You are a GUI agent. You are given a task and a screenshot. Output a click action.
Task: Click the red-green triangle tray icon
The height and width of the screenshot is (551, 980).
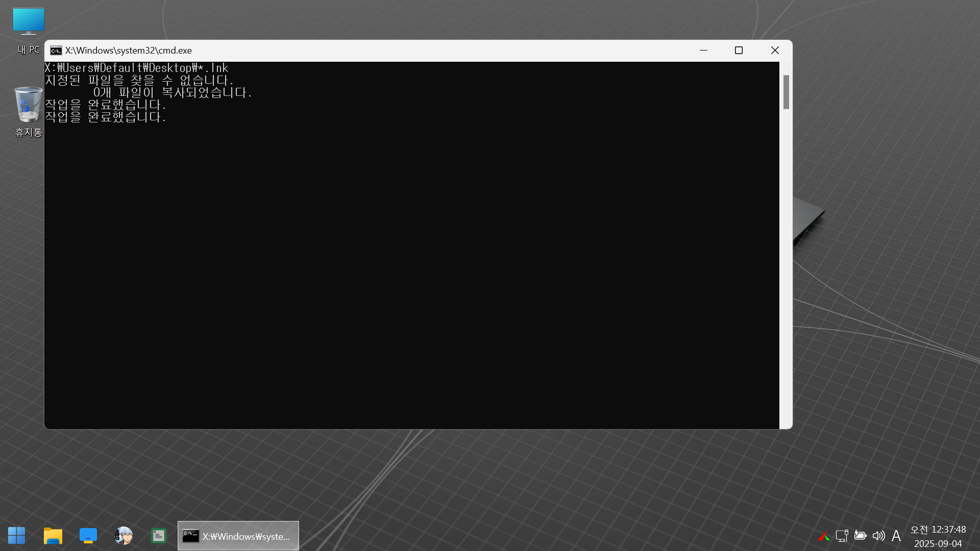pos(823,536)
